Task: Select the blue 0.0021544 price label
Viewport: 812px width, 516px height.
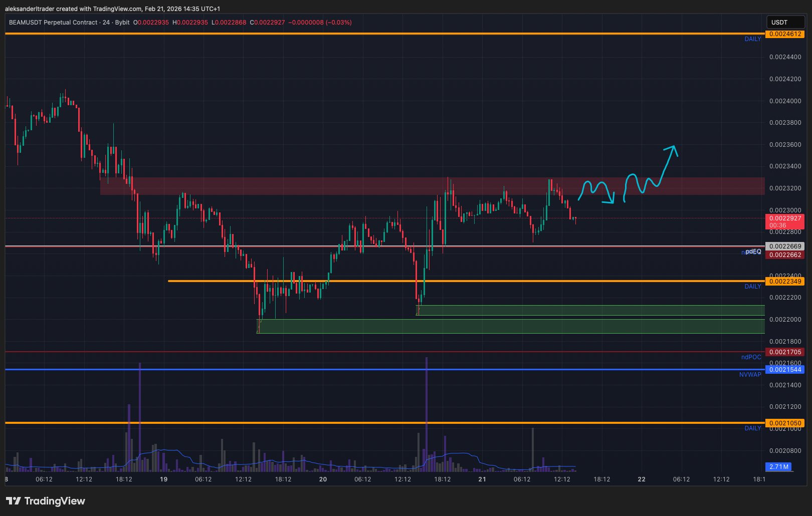Action: click(x=785, y=370)
